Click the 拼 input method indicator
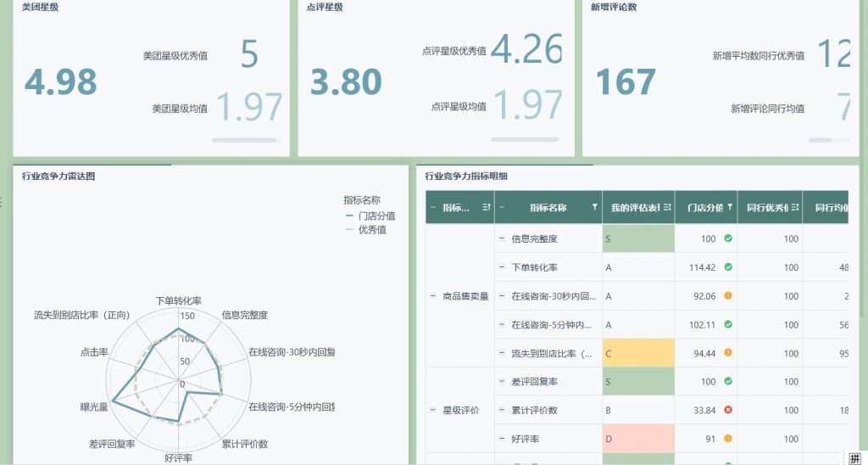 [x=854, y=457]
